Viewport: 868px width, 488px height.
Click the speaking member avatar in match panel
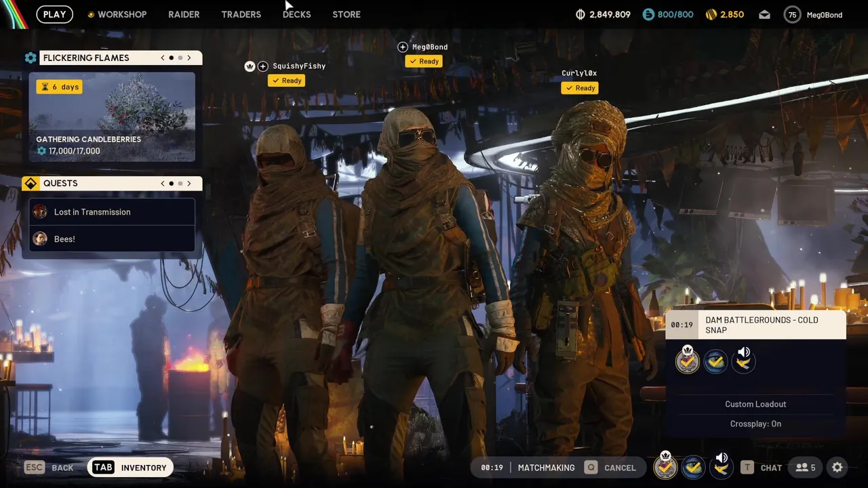[x=743, y=361]
